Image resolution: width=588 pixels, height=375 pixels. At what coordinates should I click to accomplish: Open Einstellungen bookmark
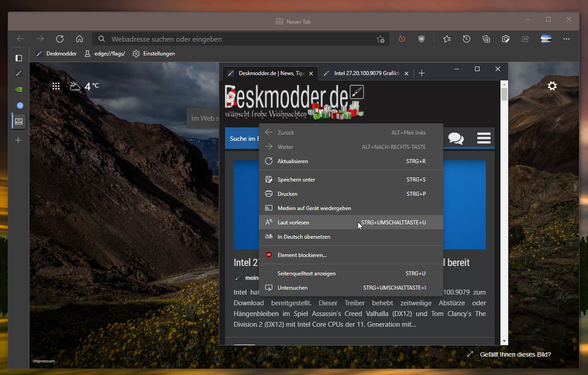pos(154,54)
